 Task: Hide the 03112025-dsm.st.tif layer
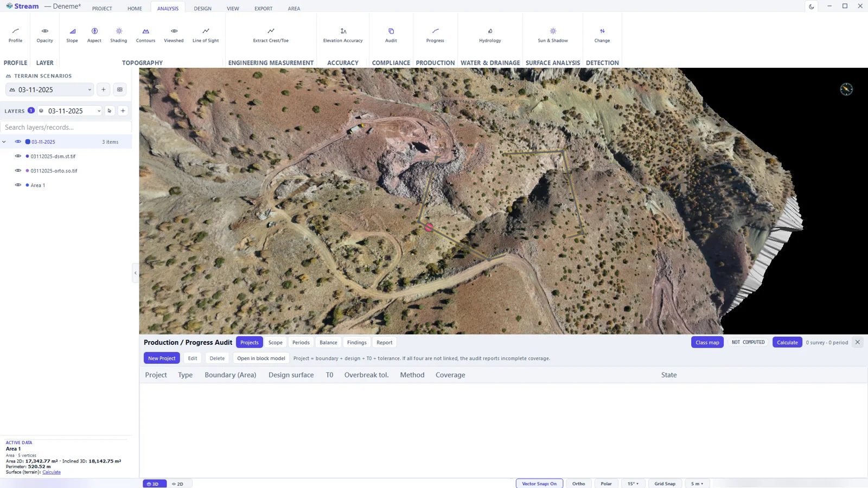[x=18, y=156]
